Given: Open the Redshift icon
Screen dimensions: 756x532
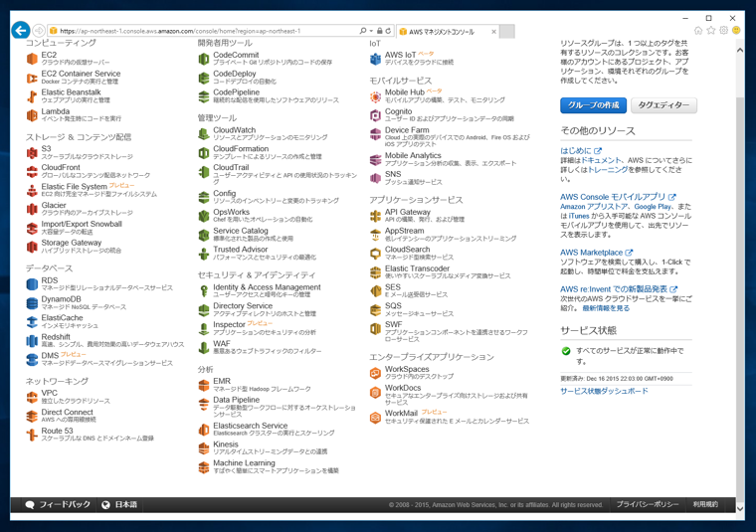Looking at the screenshot, I should coord(32,341).
